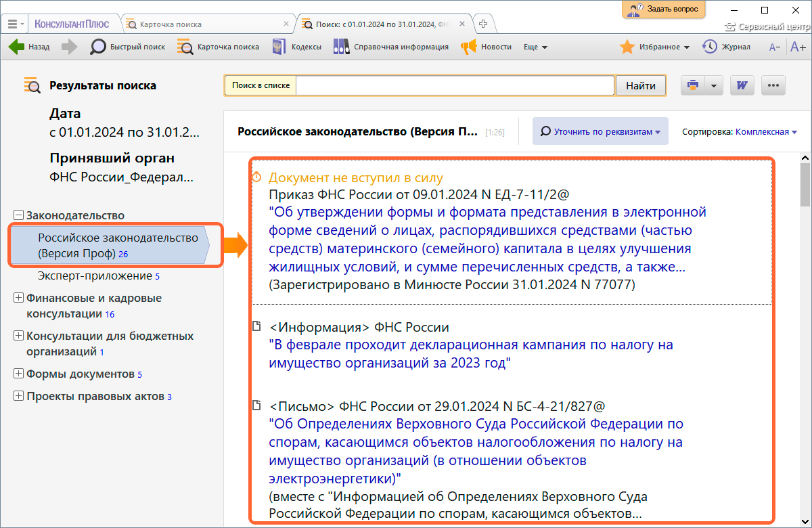
Task: Click the [1:26] position counter
Action: pyautogui.click(x=495, y=133)
